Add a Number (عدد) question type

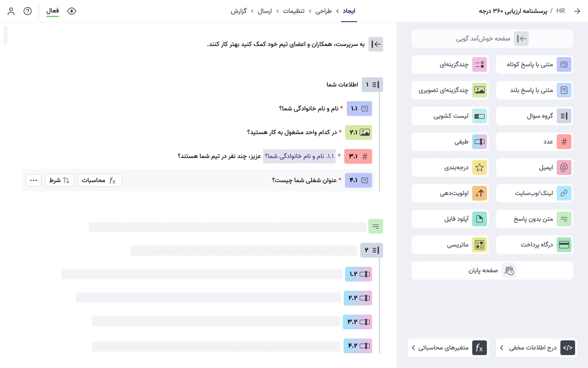(x=534, y=142)
